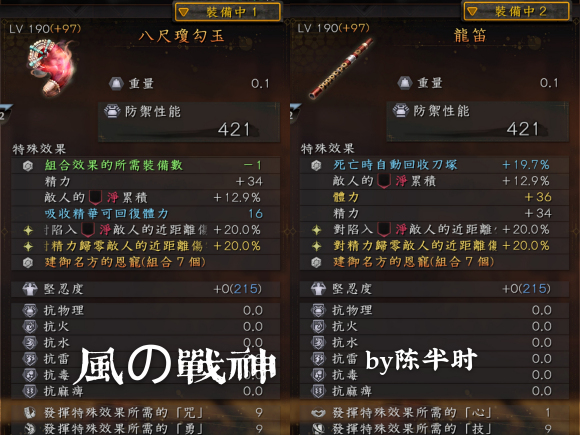
Task: Click the 抗毒 poison resistance icon, left panel
Action: coord(30,375)
